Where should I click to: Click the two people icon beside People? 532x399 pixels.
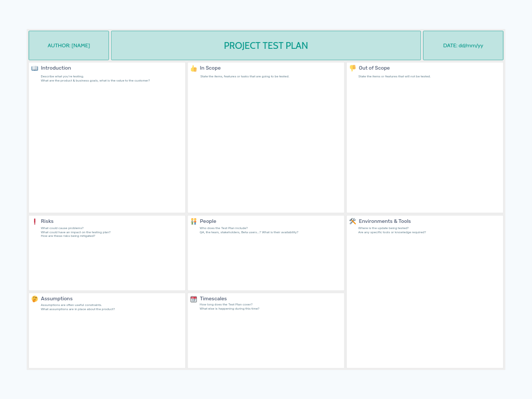click(194, 221)
